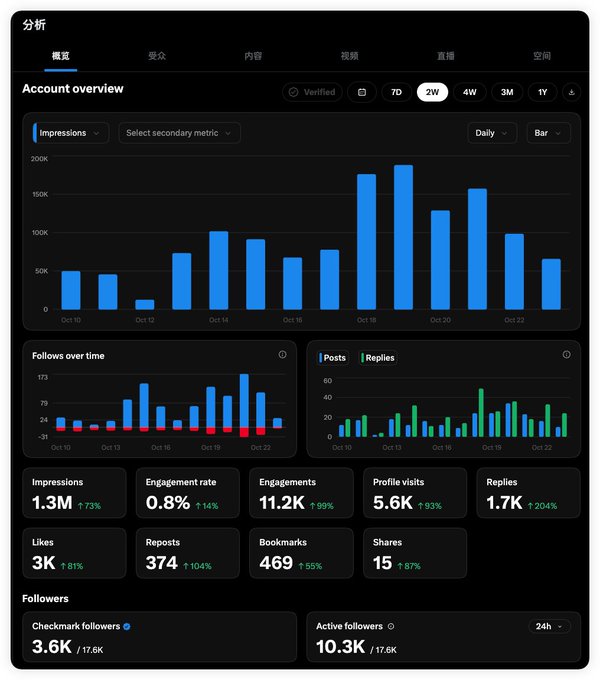Click the Oct 10 impressions bar
The width and height of the screenshot is (600, 680).
point(71,290)
